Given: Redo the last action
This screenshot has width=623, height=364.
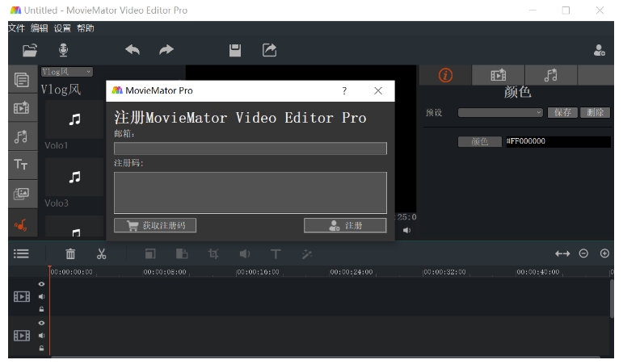Looking at the screenshot, I should coord(166,50).
